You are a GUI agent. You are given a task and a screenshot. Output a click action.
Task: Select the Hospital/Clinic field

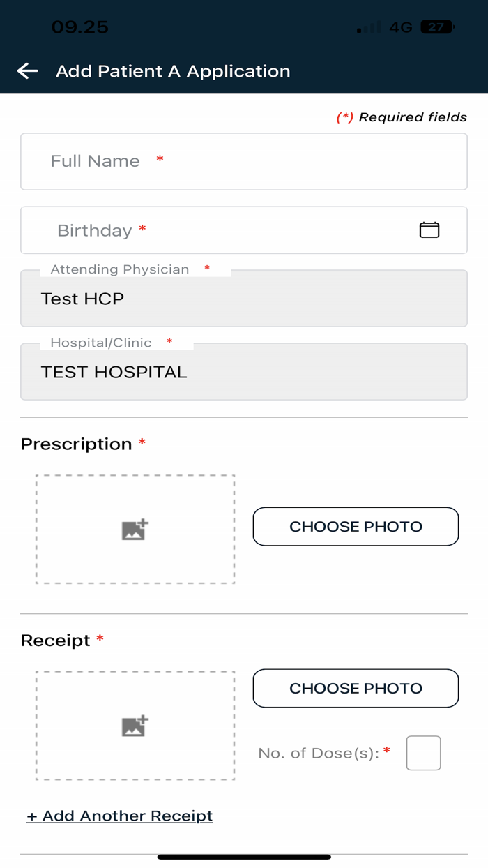[244, 372]
